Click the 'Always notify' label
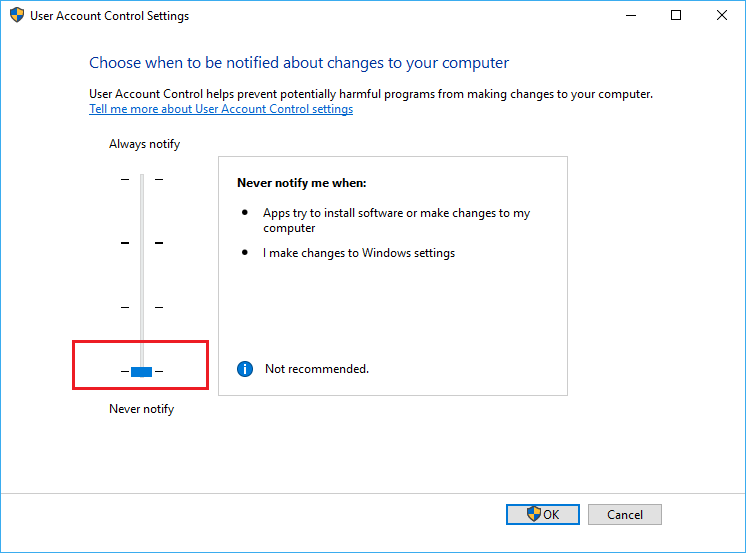746x553 pixels. click(145, 144)
